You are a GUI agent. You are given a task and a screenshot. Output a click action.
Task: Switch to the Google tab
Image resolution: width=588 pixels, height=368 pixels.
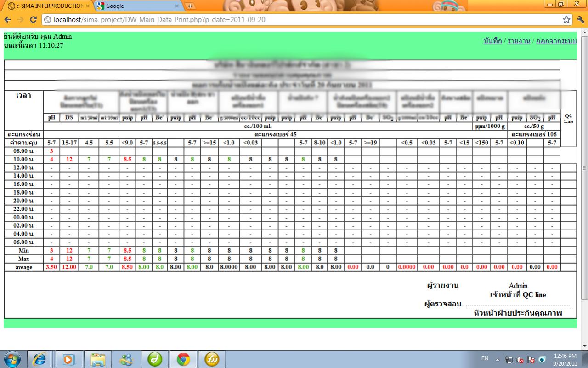(138, 6)
